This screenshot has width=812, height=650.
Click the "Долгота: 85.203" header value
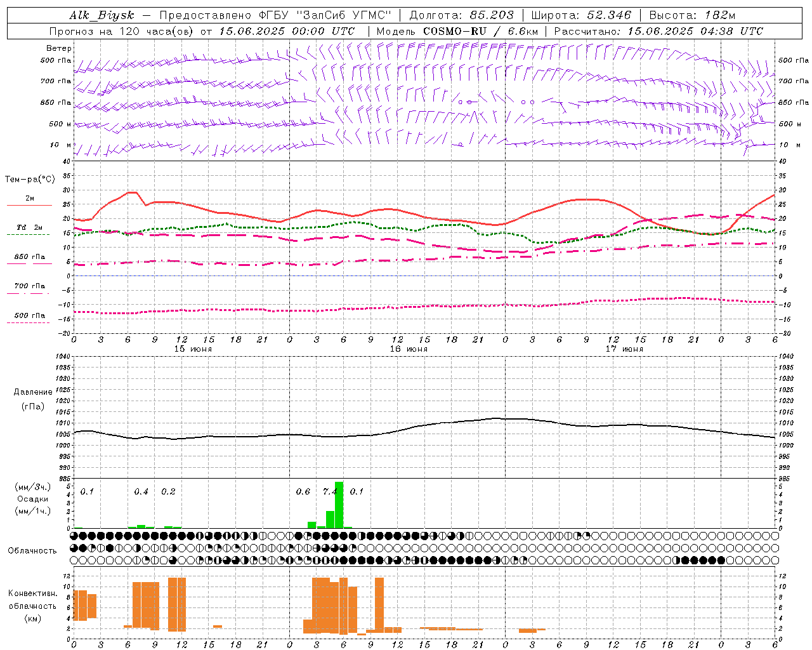coord(461,16)
